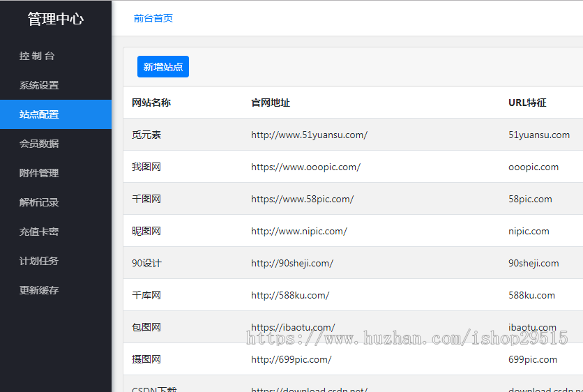Open the 前台首页 link
The width and height of the screenshot is (583, 392).
(x=153, y=18)
